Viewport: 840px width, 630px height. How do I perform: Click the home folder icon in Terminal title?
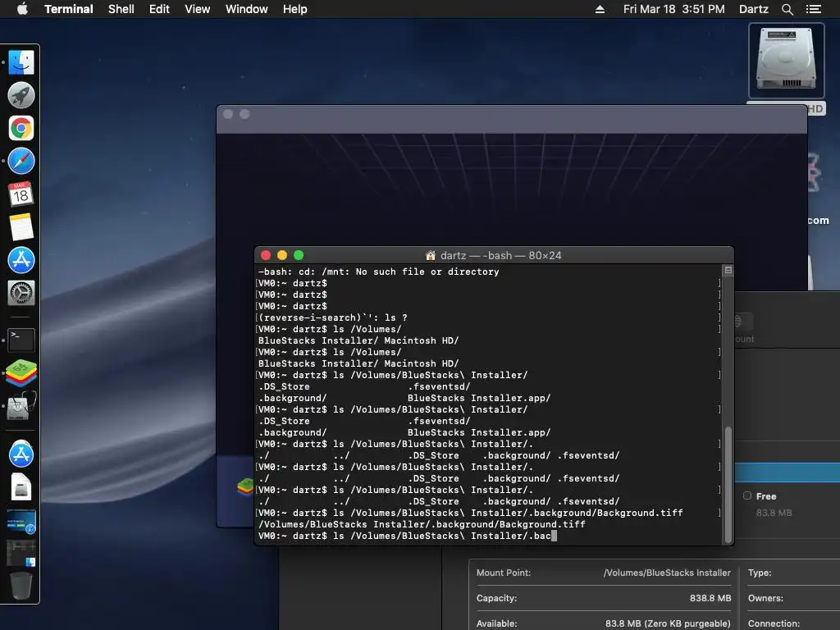tap(430, 256)
